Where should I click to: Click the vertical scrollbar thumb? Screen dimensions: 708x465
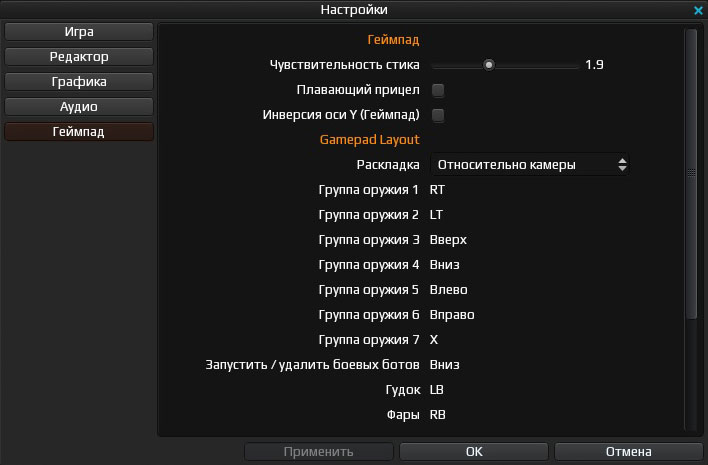coord(691,173)
